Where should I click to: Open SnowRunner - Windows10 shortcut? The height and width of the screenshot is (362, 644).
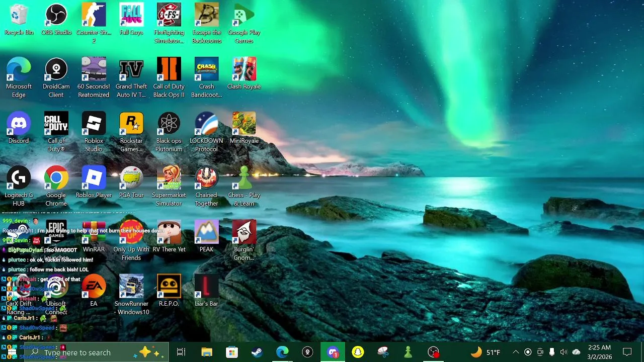tap(131, 295)
